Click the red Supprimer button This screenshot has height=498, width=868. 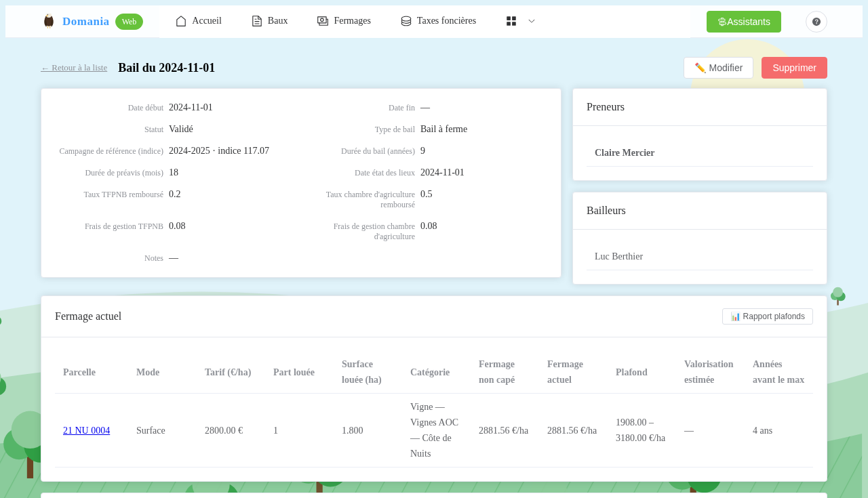(794, 68)
